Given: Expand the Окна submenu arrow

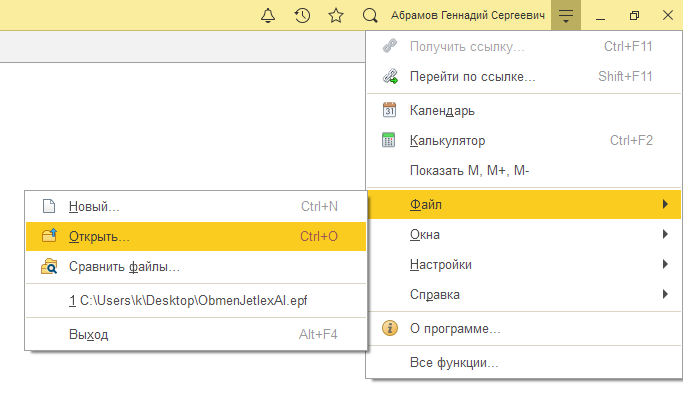Looking at the screenshot, I should tap(665, 234).
